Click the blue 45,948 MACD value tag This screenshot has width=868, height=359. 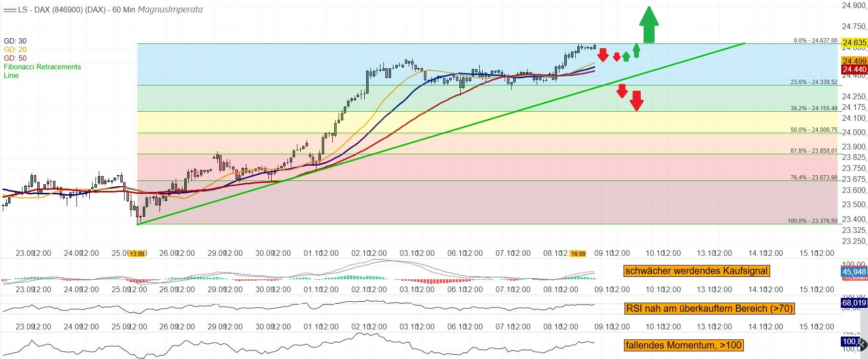coord(854,272)
